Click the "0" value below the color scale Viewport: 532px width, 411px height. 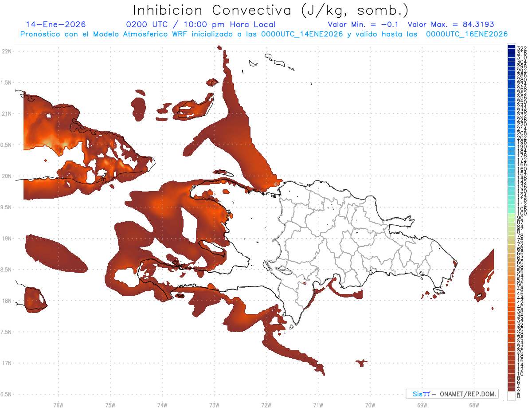click(x=519, y=396)
